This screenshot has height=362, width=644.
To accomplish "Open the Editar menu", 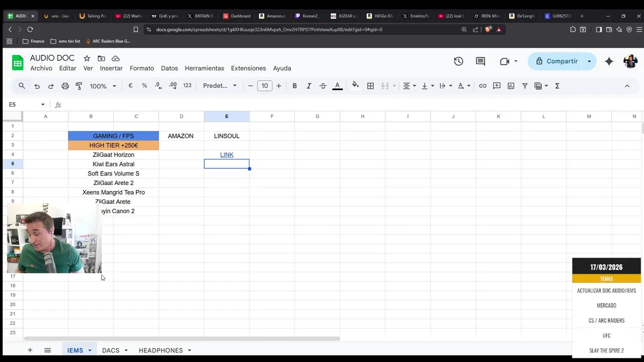I will tap(67, 68).
